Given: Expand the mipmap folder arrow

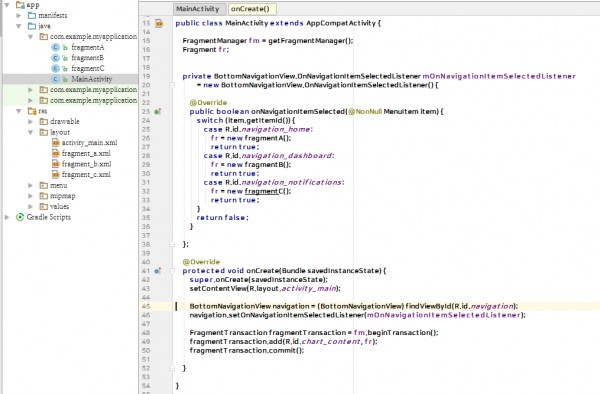Looking at the screenshot, I should 31,196.
